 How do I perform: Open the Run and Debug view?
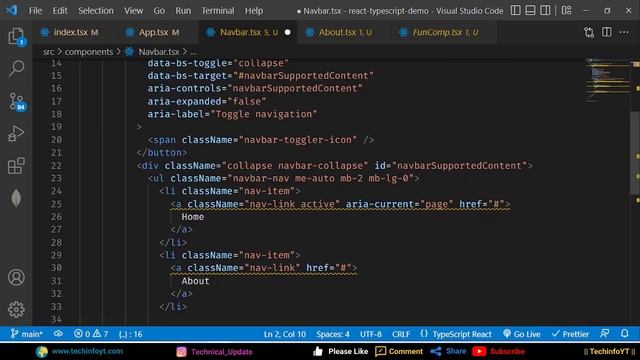click(16, 133)
